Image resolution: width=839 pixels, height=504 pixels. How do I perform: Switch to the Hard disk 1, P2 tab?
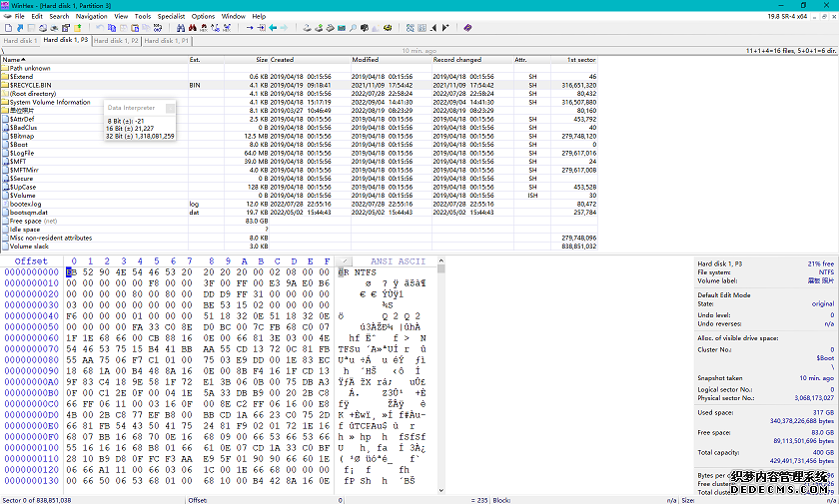(x=116, y=41)
